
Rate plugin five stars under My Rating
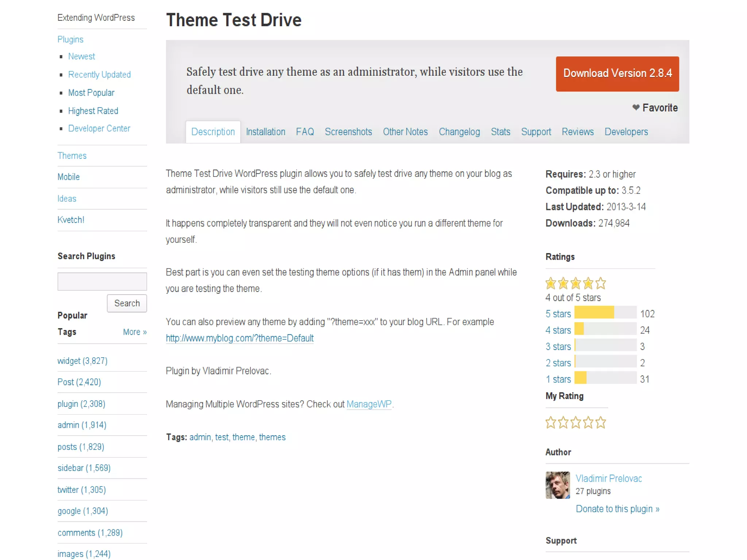[600, 423]
